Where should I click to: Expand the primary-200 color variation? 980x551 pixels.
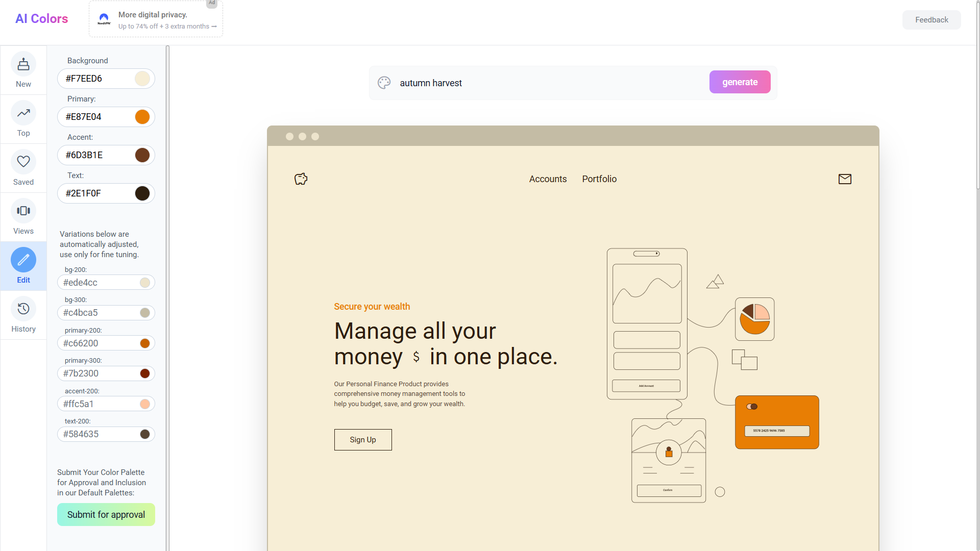pos(143,343)
